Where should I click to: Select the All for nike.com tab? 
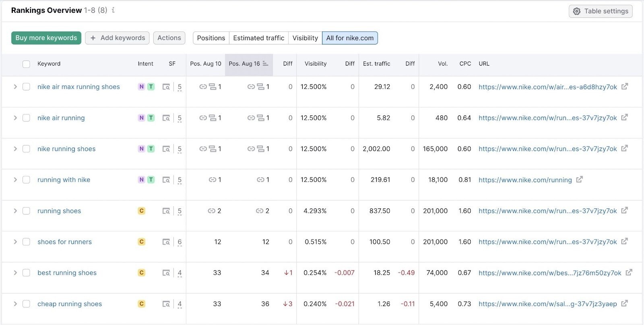click(350, 38)
